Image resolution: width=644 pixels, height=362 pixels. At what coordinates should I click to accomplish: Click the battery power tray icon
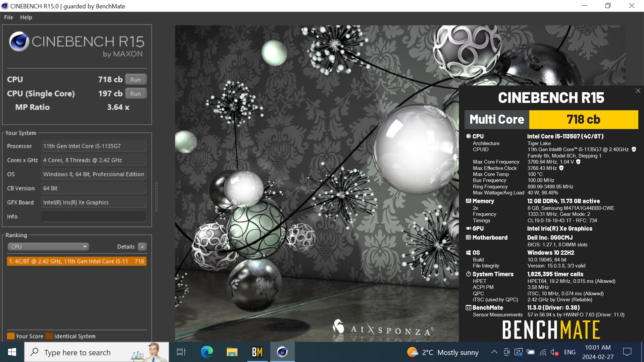[531, 352]
